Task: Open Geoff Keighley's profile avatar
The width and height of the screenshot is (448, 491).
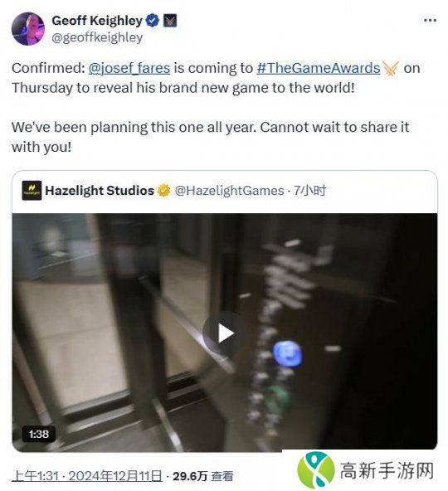Action: click(28, 29)
